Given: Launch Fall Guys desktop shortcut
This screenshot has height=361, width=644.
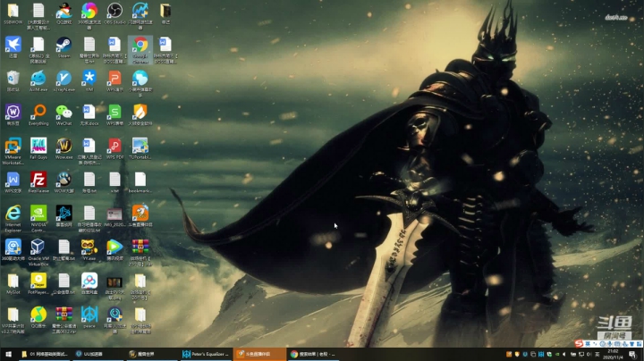Looking at the screenshot, I should pyautogui.click(x=38, y=148).
